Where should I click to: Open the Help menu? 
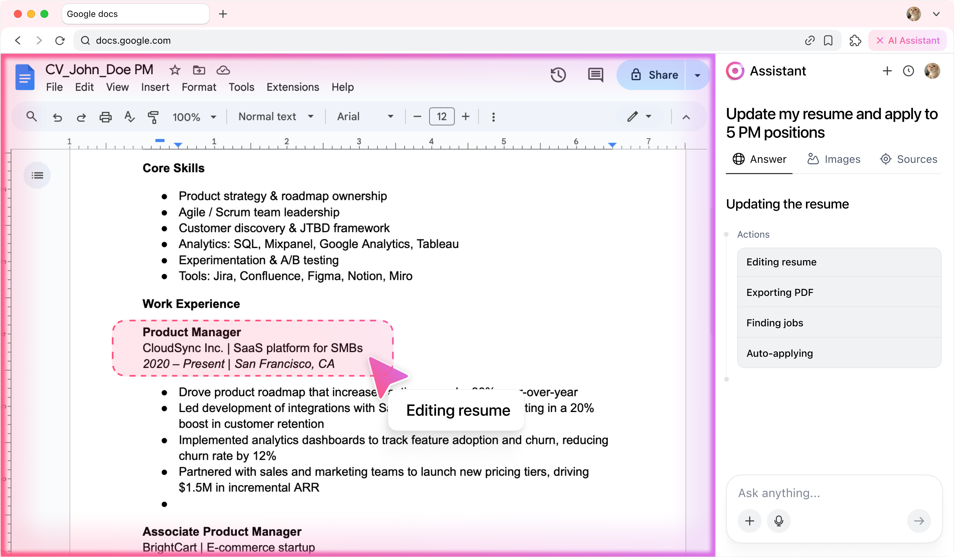[x=342, y=87]
